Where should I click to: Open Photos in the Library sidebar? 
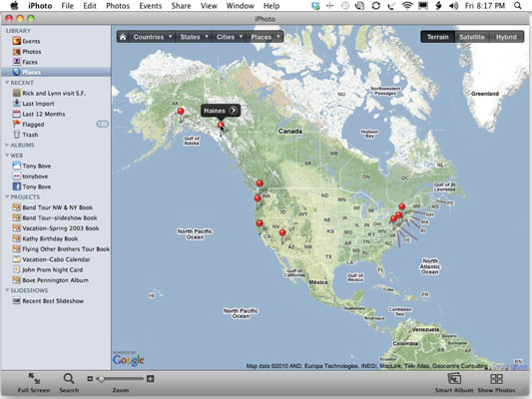[x=32, y=52]
